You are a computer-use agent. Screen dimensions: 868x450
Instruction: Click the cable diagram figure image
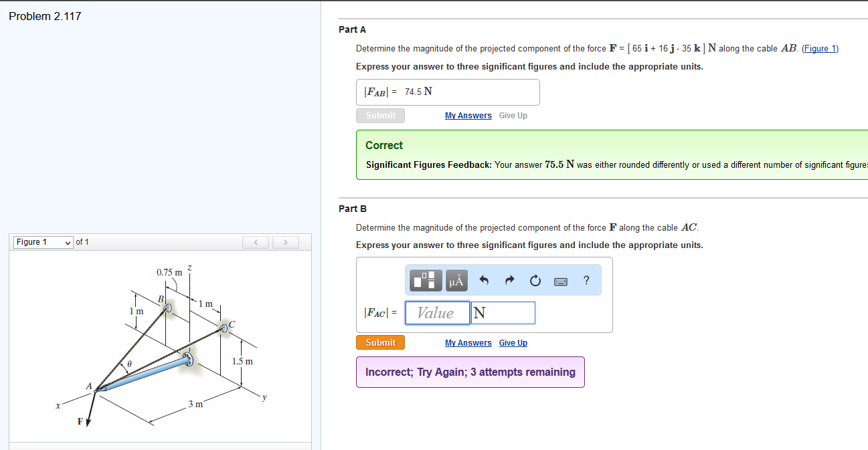[161, 346]
